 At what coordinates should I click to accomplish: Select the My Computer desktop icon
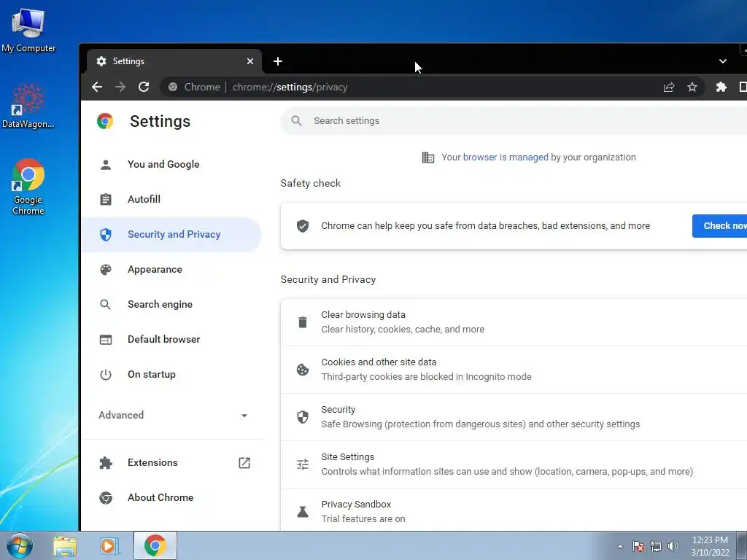pos(28,31)
